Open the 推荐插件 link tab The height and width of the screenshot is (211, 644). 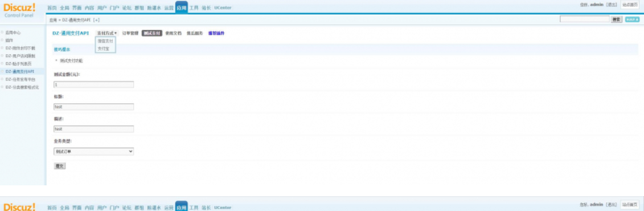click(x=216, y=33)
